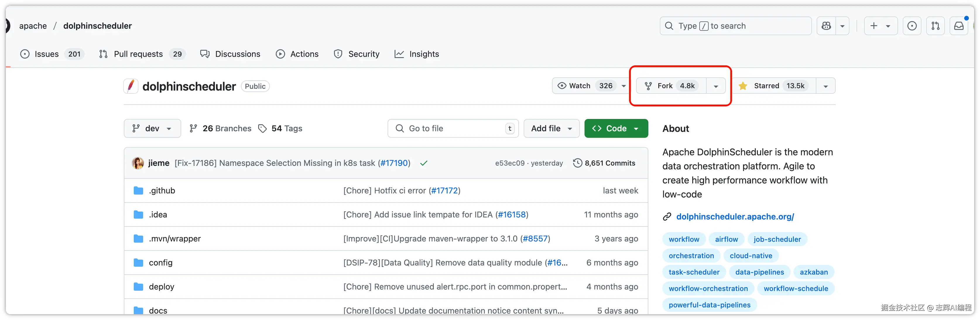Open the global issues icon in header
980x320 pixels.
click(x=912, y=26)
